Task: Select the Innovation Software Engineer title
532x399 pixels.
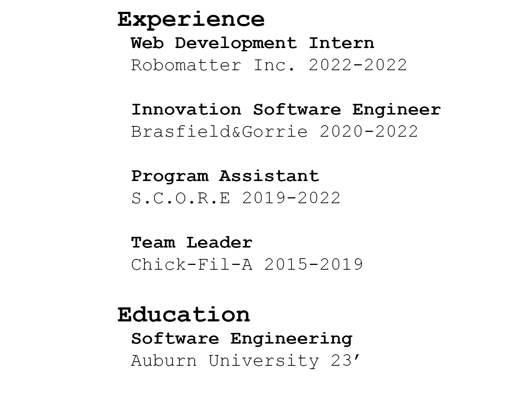Action: (x=286, y=110)
